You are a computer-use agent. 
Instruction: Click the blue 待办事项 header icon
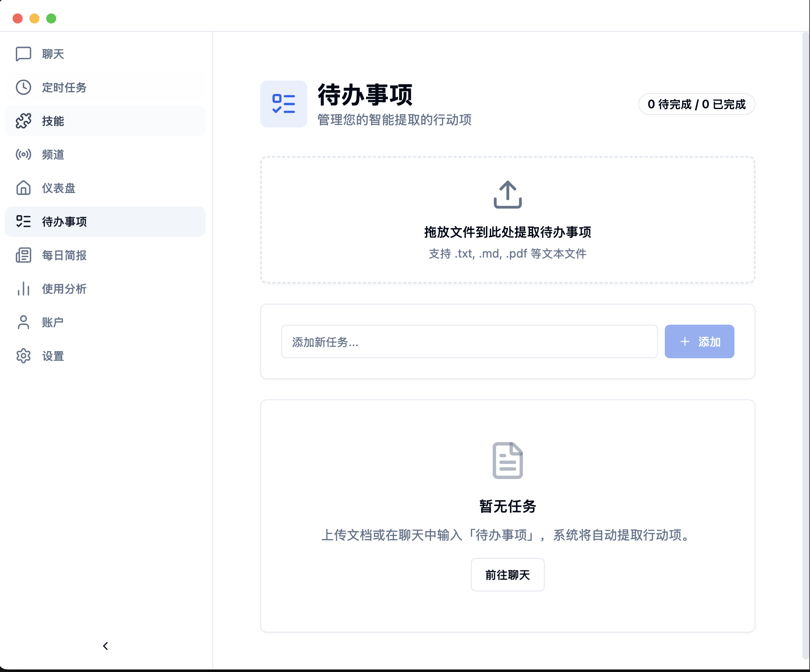[283, 104]
